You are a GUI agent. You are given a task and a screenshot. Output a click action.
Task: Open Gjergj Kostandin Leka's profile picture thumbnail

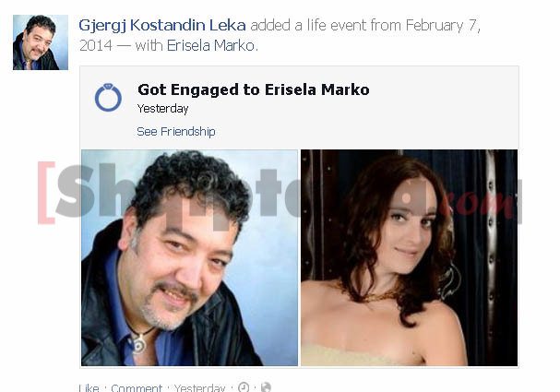pos(41,42)
